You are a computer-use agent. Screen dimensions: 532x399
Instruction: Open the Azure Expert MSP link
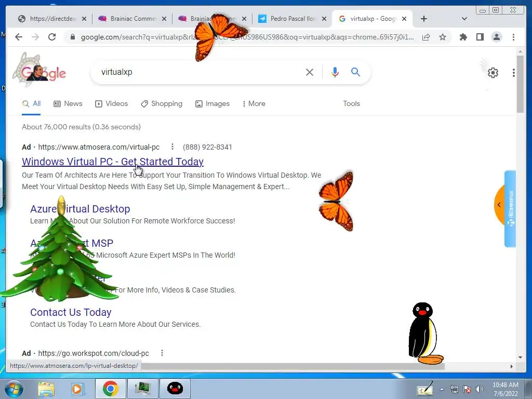pyautogui.click(x=72, y=243)
